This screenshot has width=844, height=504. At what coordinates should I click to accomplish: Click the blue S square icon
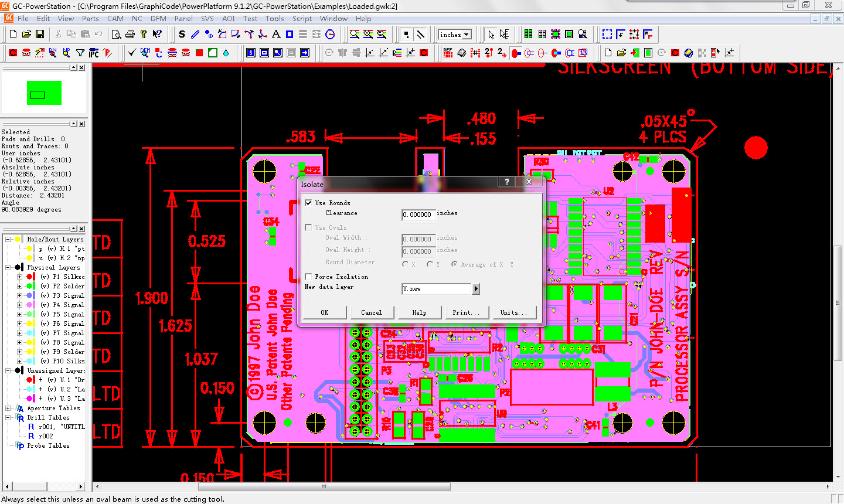point(251,53)
